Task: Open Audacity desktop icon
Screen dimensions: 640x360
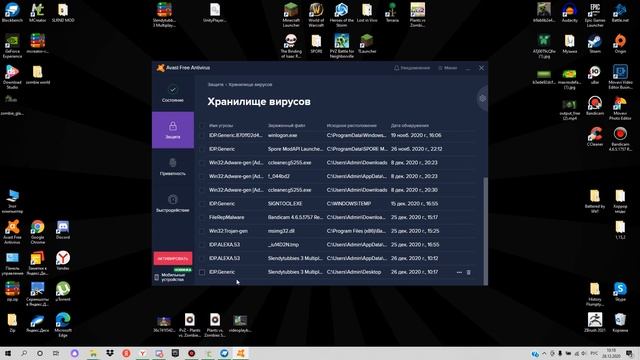Action: point(569,12)
